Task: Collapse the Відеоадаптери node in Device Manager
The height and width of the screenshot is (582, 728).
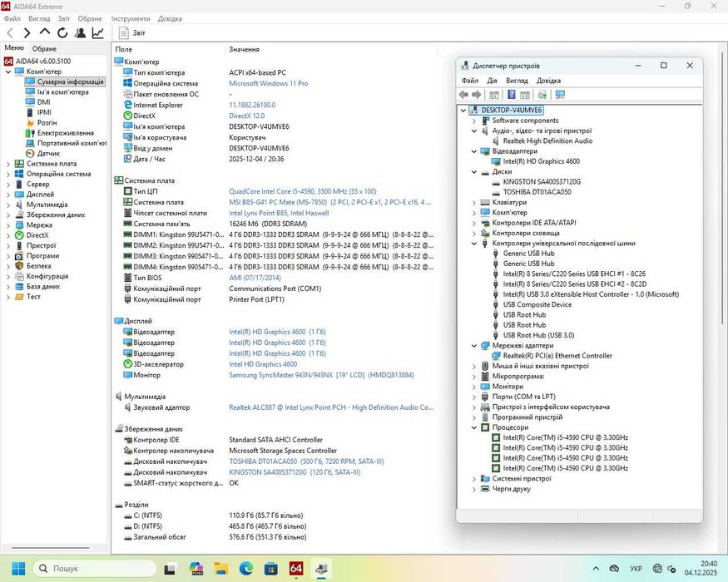Action: [x=474, y=151]
